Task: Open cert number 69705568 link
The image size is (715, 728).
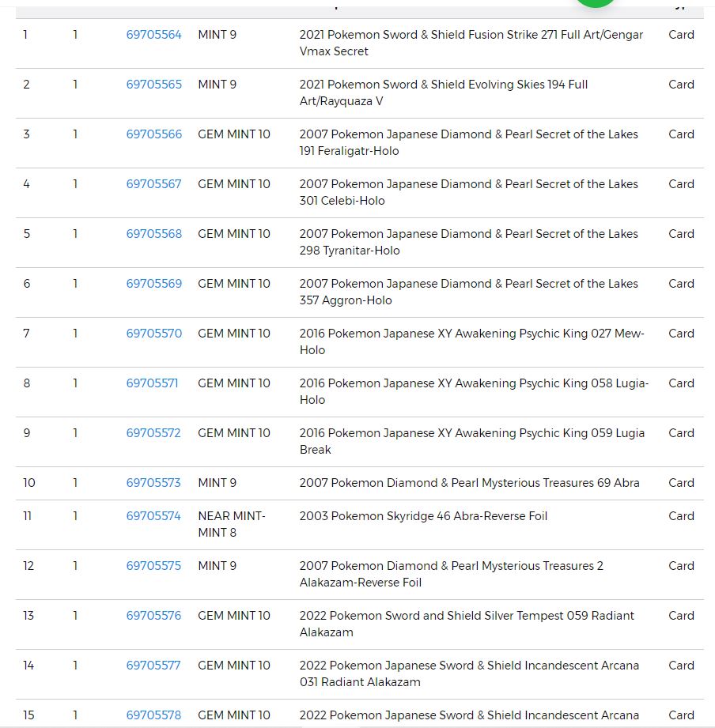Action: click(153, 233)
